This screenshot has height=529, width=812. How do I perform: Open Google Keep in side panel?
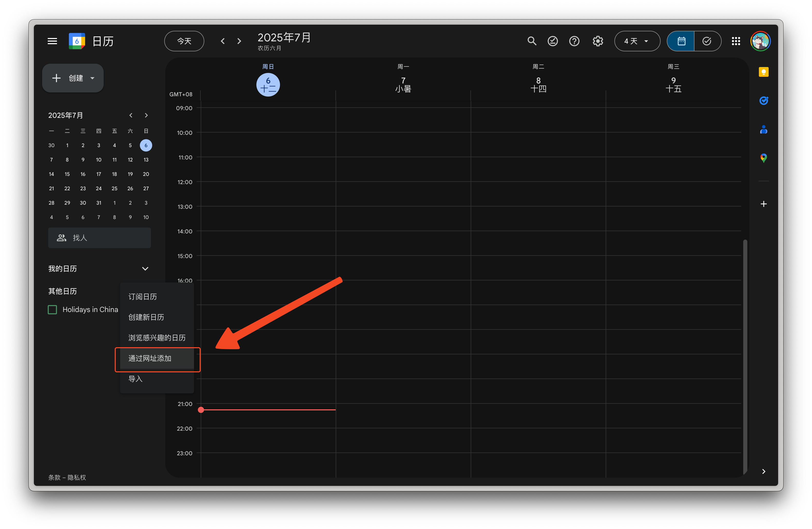[x=763, y=72]
